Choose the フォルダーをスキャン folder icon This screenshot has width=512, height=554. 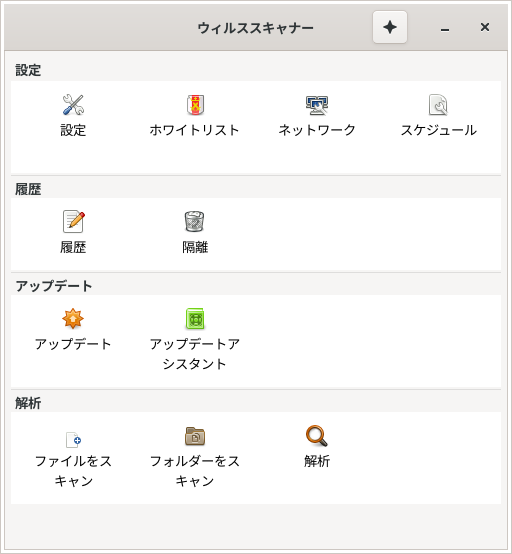tap(195, 436)
